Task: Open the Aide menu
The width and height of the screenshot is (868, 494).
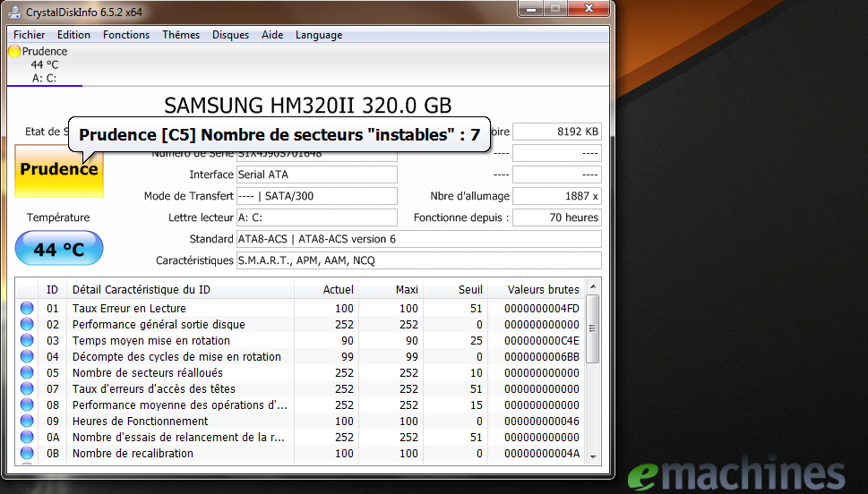Action: 272,35
